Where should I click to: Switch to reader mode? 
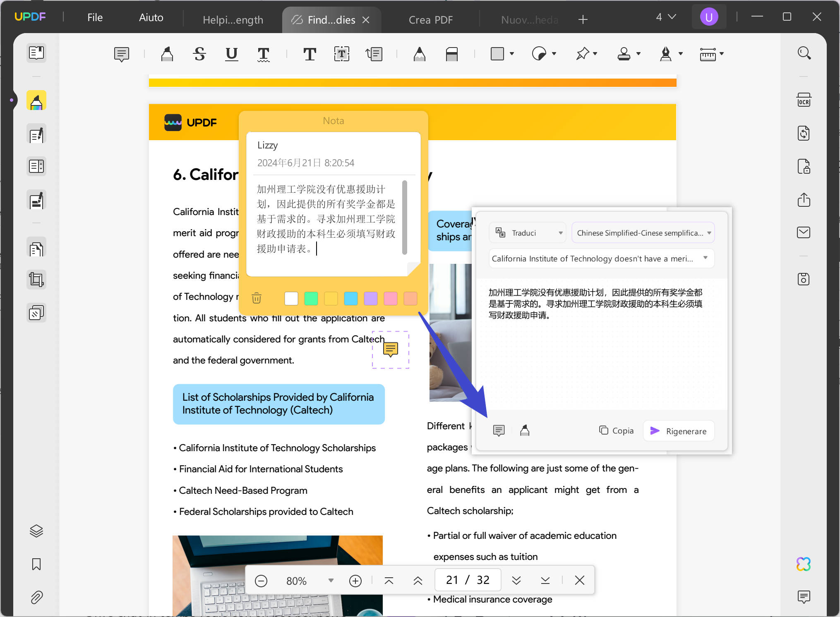point(36,53)
